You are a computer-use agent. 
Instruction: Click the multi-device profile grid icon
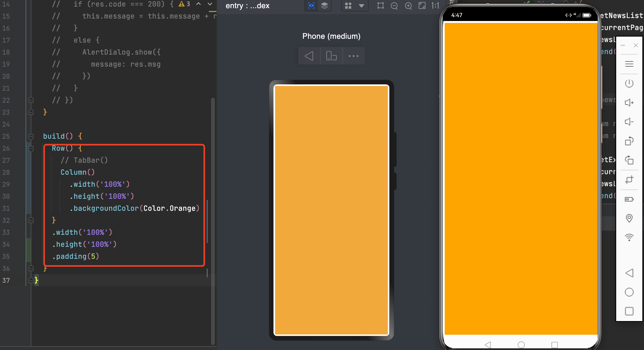pos(348,5)
